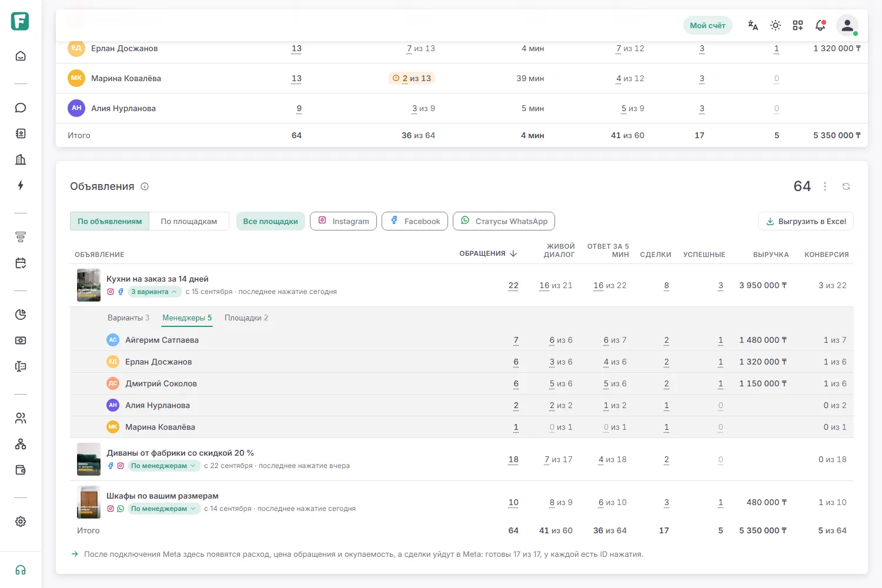
Task: Expand По менеджерам for Шкафы ad
Action: click(163, 509)
